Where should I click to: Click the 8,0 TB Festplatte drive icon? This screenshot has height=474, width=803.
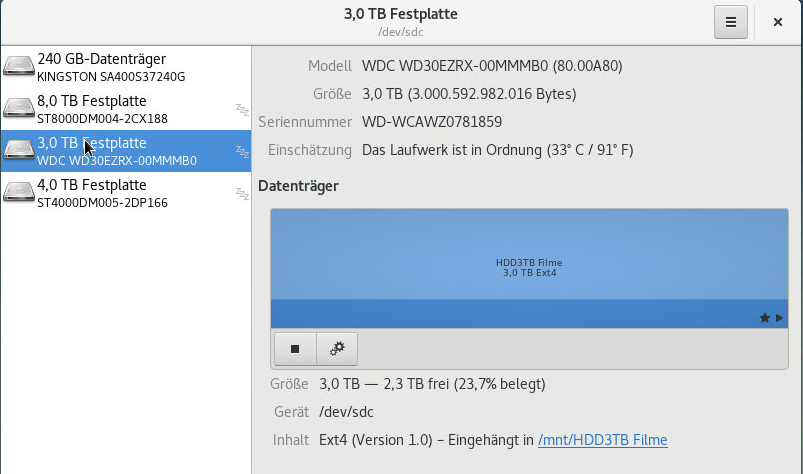click(x=19, y=109)
